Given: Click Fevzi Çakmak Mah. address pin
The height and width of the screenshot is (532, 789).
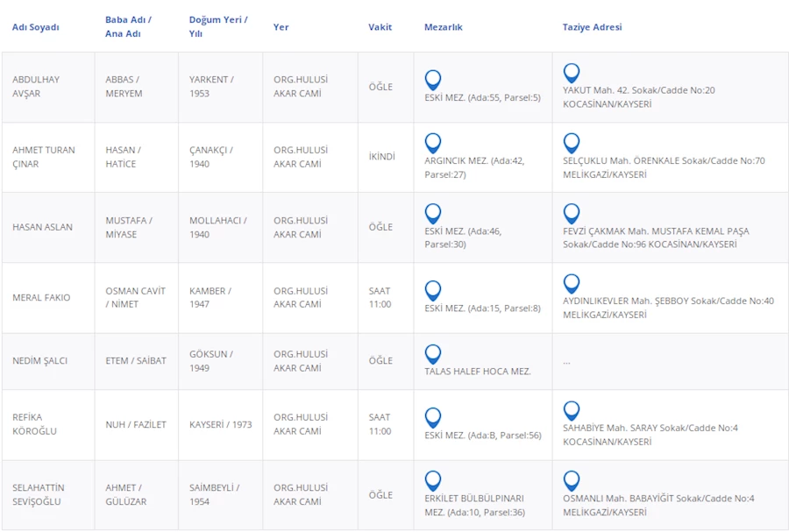Looking at the screenshot, I should (572, 213).
